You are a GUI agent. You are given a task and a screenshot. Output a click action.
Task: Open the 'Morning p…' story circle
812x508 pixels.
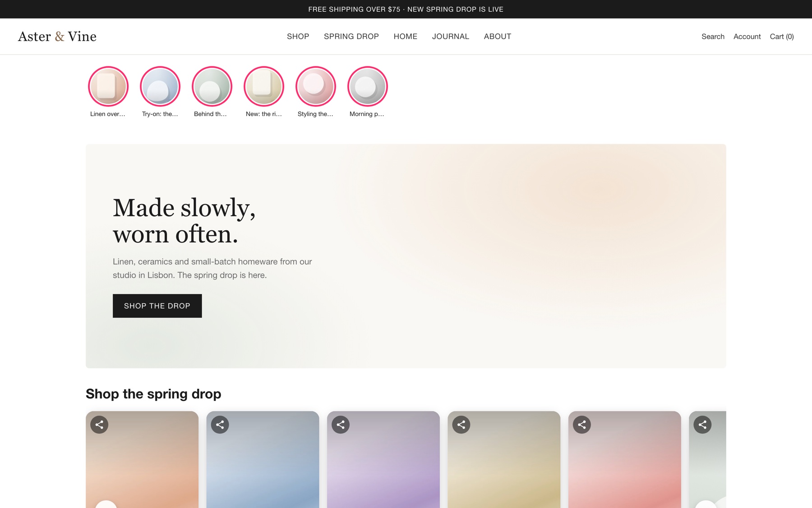[x=368, y=86]
